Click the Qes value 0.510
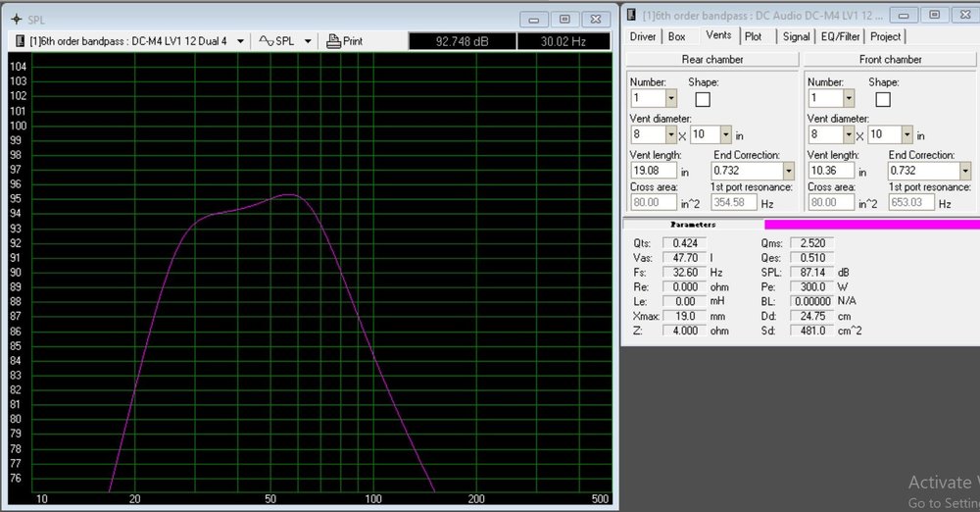Viewport: 980px width, 512px height. pos(812,258)
